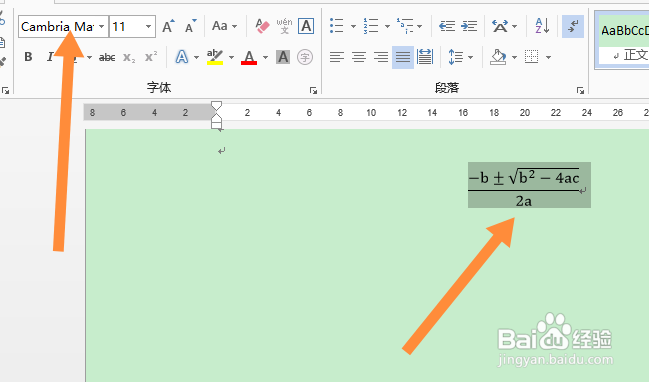Open bullet library dropdown arrow
This screenshot has height=382, width=649.
tap(353, 26)
